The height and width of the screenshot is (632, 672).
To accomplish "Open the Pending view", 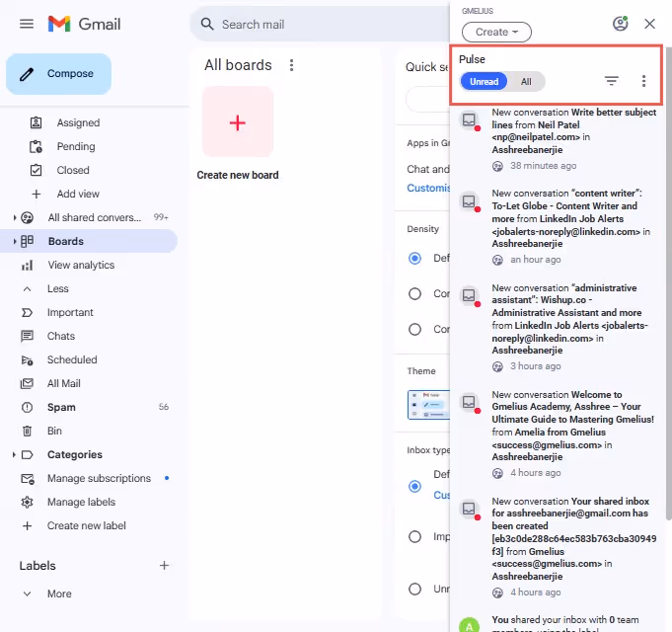I will coord(76,146).
